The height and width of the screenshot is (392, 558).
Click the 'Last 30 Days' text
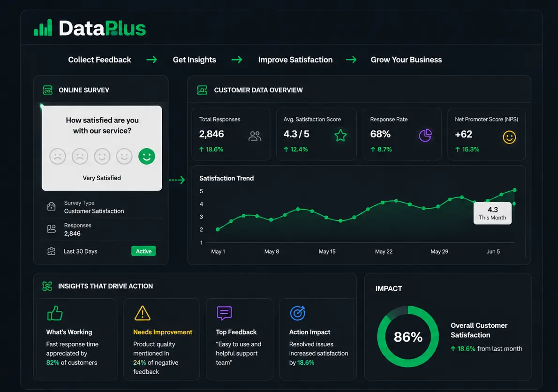tap(81, 251)
